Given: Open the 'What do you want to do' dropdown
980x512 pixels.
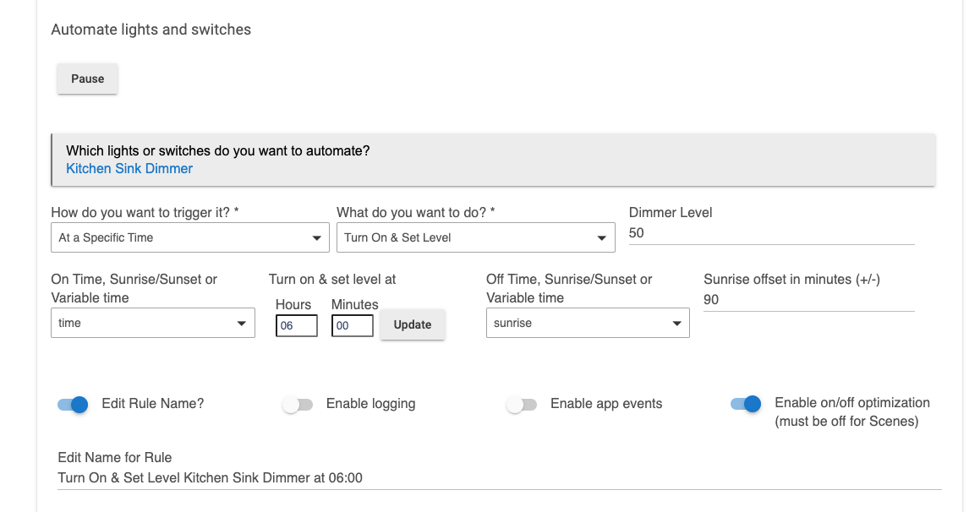Looking at the screenshot, I should tap(475, 238).
